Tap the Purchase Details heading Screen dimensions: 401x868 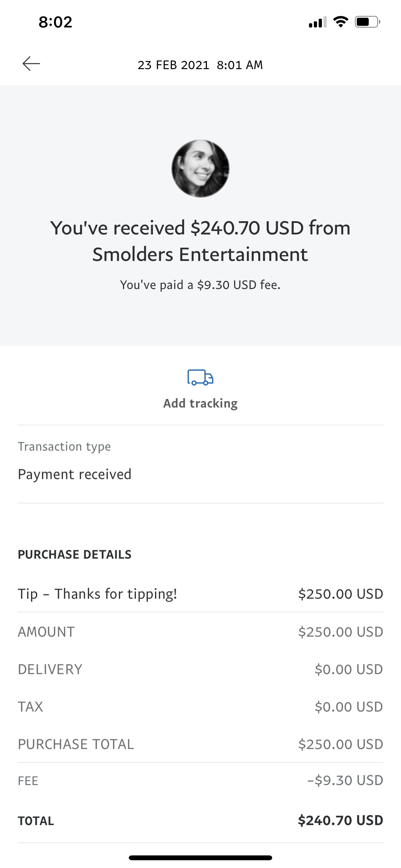click(x=75, y=555)
